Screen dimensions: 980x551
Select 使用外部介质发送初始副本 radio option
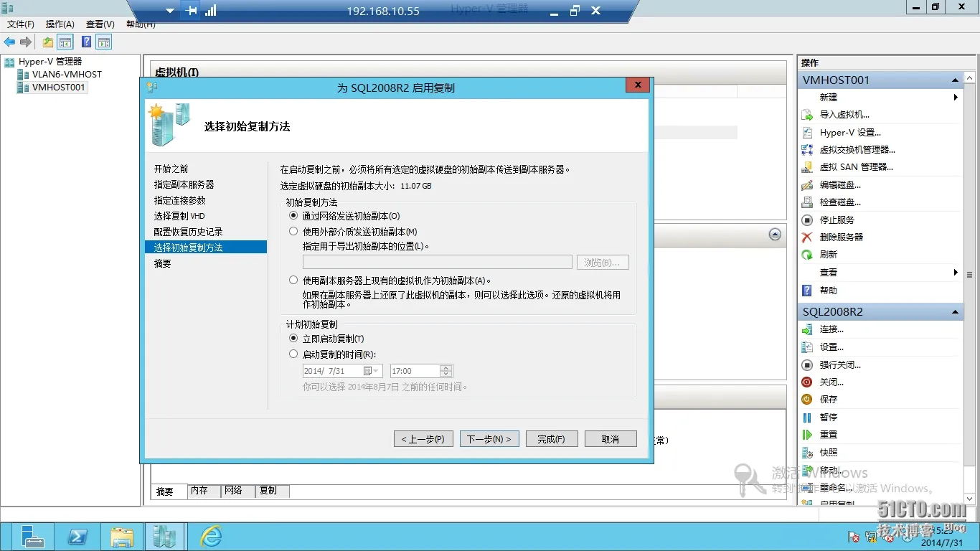(293, 232)
